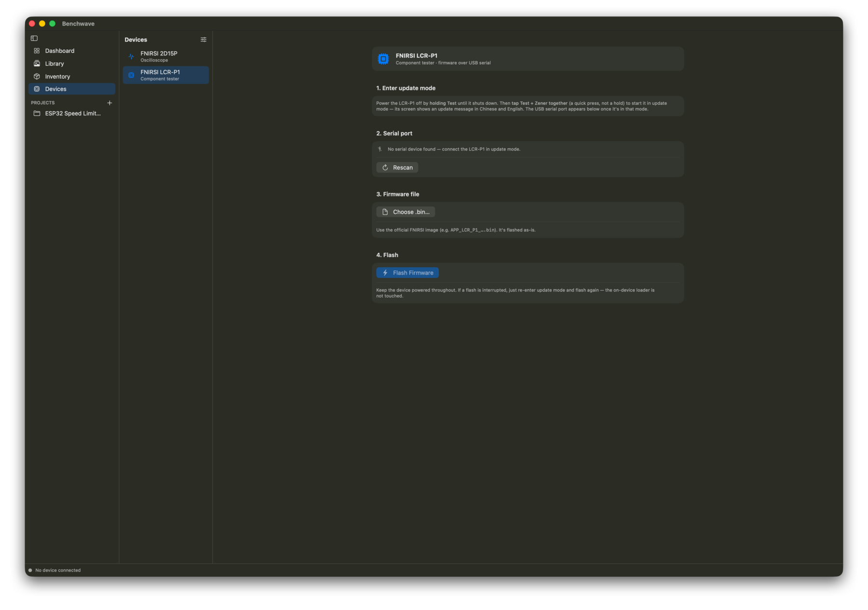Screen dimensions: 868x610
Task: Click the 'Keep the device powered throughout' note
Action: click(x=515, y=293)
